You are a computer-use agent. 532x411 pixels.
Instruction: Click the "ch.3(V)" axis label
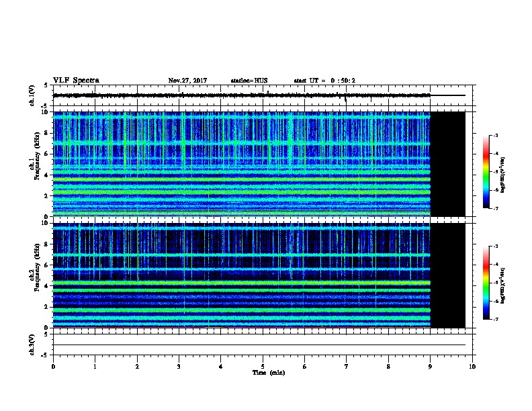pos(32,345)
